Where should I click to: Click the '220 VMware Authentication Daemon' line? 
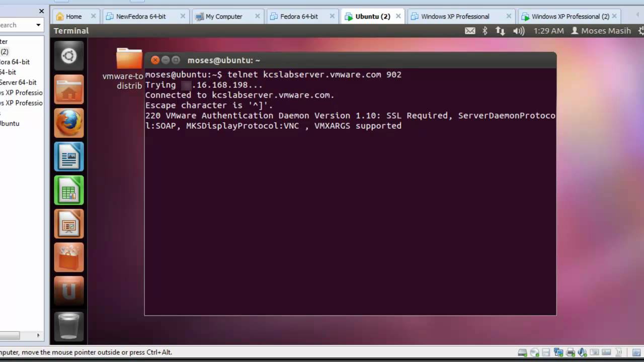pyautogui.click(x=350, y=116)
